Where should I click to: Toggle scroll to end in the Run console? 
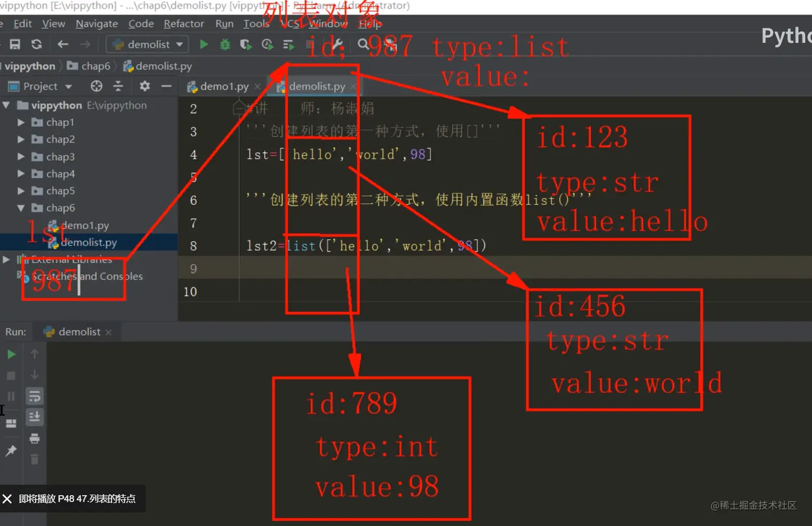[x=34, y=417]
